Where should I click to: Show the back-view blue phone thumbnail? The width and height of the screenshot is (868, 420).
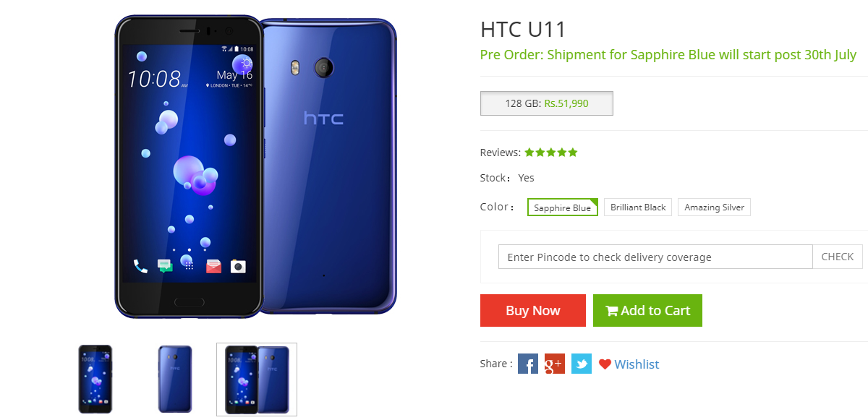175,380
